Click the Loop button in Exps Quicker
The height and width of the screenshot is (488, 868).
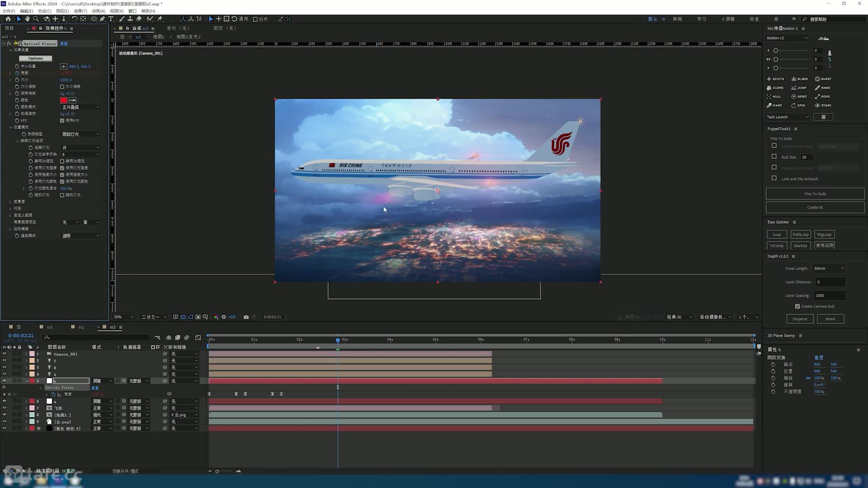click(x=777, y=235)
